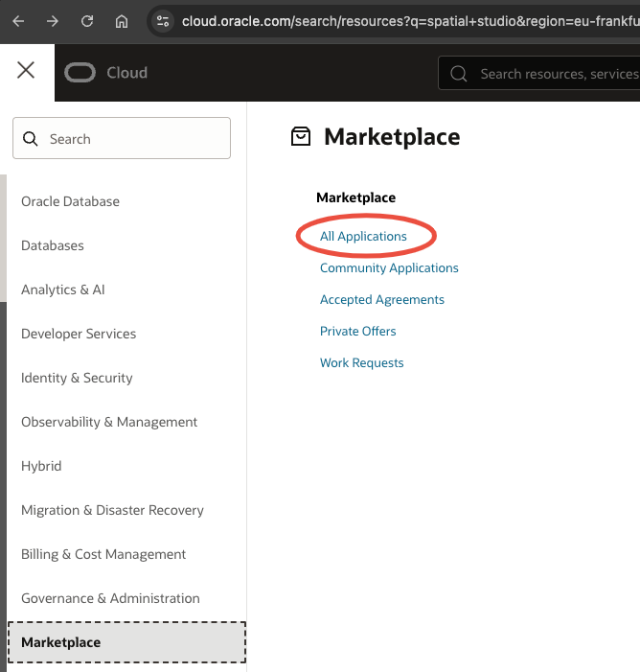
Task: View Private Offers
Action: tap(357, 332)
